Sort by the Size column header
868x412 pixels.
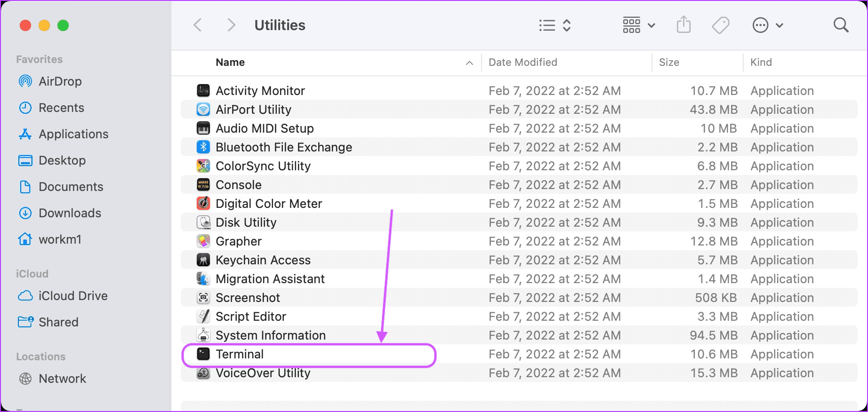coord(669,63)
